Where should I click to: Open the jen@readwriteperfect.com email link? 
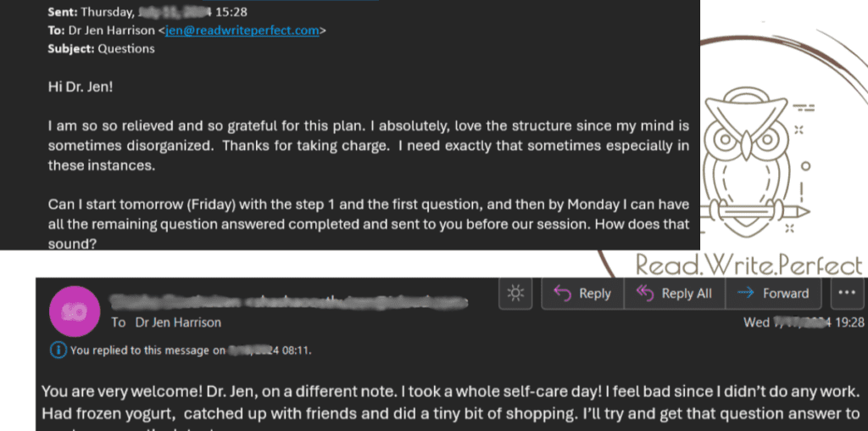point(242,31)
